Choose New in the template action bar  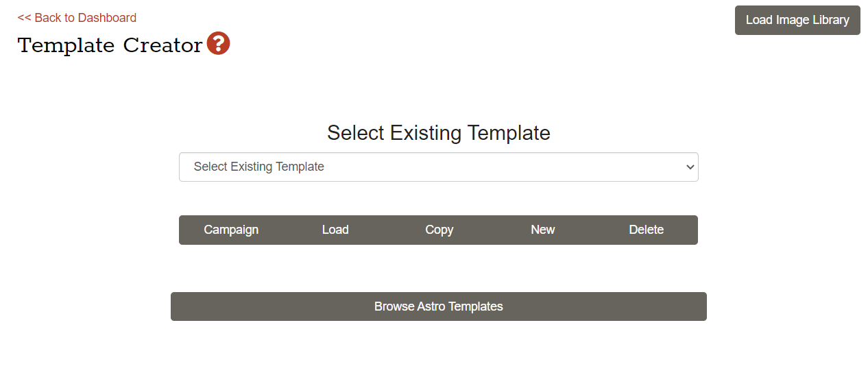[x=542, y=230]
